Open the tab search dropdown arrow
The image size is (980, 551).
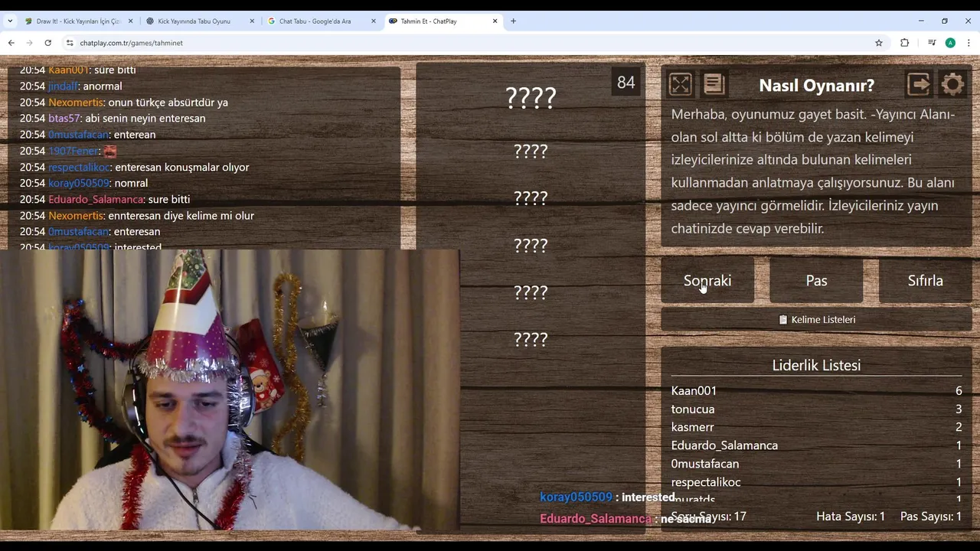pos(10,21)
